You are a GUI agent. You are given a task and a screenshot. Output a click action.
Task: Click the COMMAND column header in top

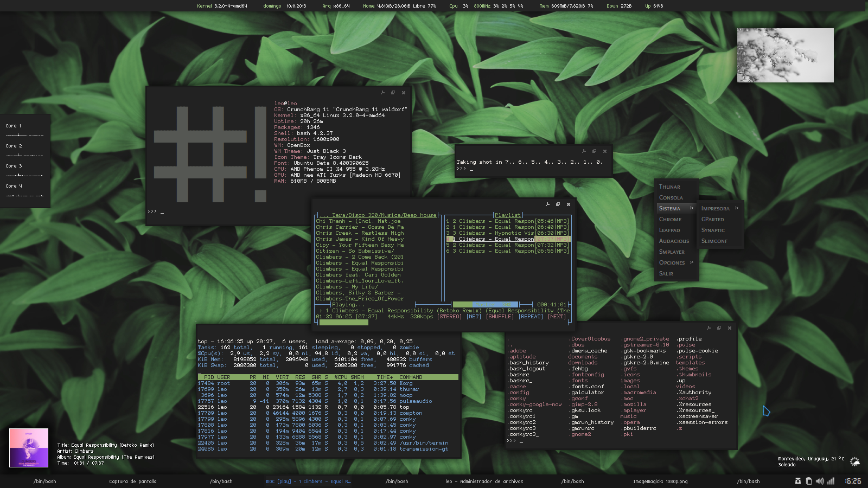(x=411, y=377)
